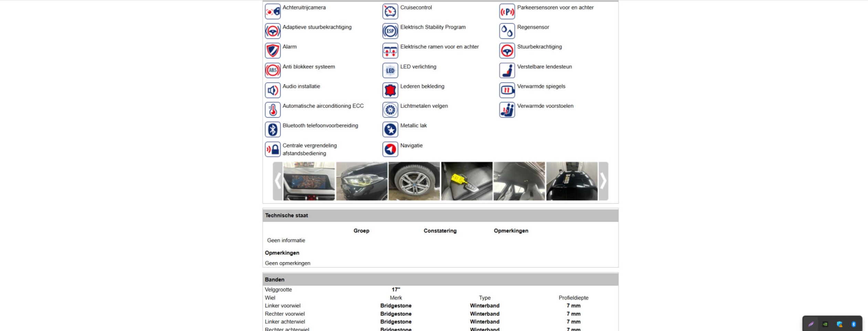Click the Navigatie arrow icon

(x=390, y=149)
